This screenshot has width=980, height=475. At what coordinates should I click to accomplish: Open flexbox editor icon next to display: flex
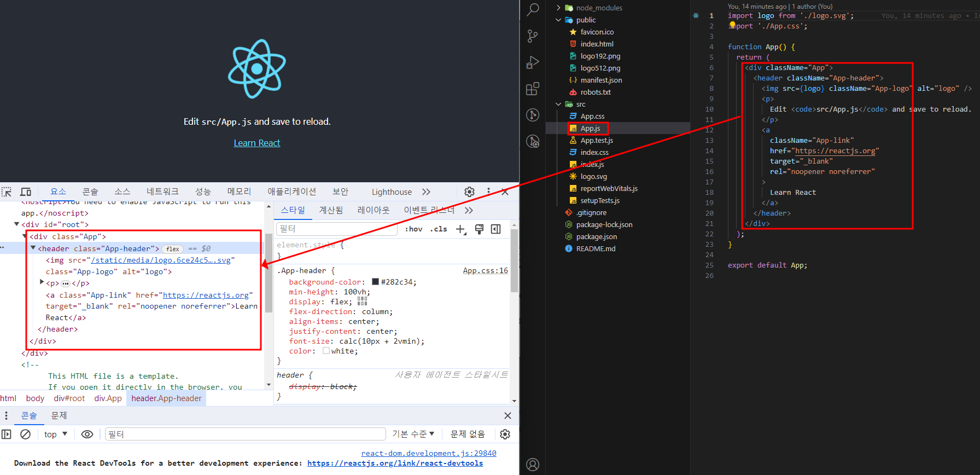tap(362, 302)
